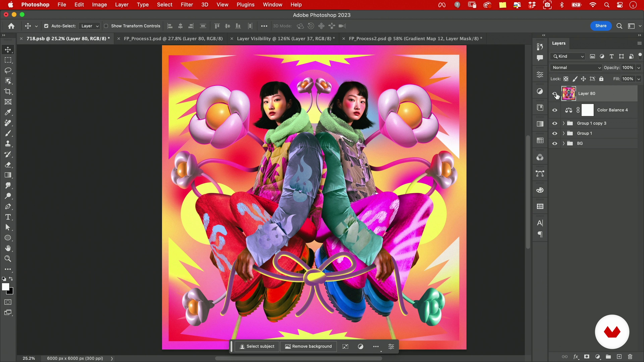Open the Normal blend mode dropdown
This screenshot has height=362, width=644.
[x=576, y=67]
